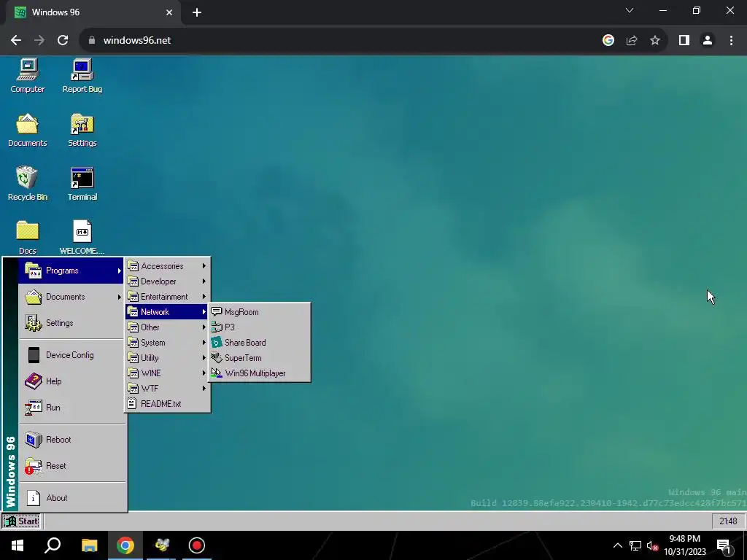Open the Windows notification center

[x=723, y=545]
